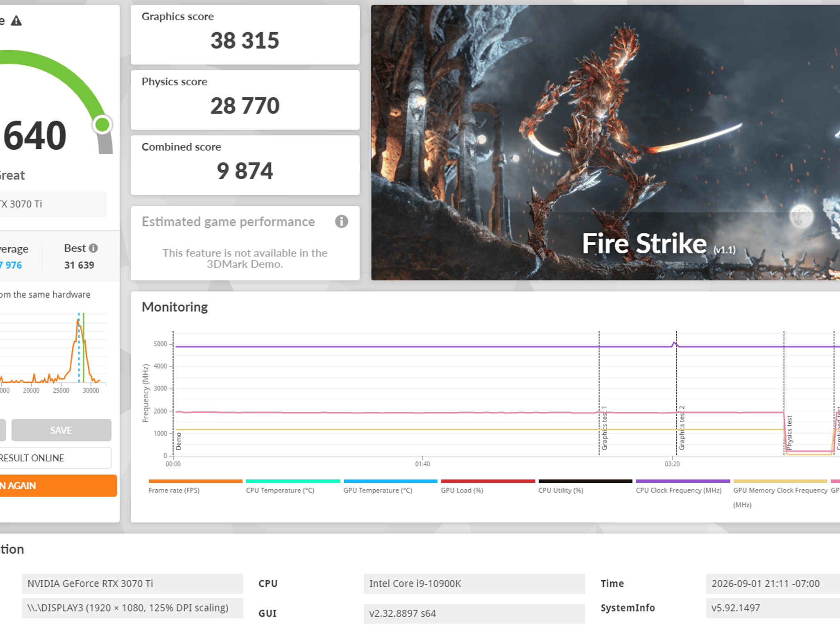Click the SystemInfo version v5.92.1497
This screenshot has height=630, width=840.
(x=773, y=607)
